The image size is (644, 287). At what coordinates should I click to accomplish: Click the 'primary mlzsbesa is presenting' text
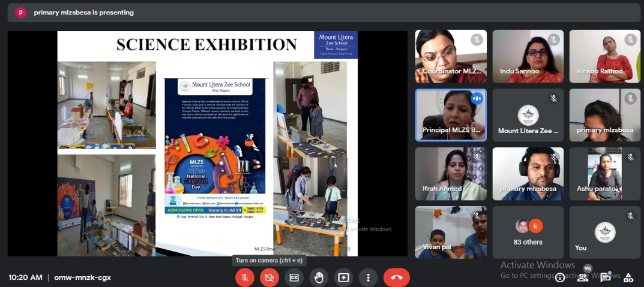click(x=84, y=13)
